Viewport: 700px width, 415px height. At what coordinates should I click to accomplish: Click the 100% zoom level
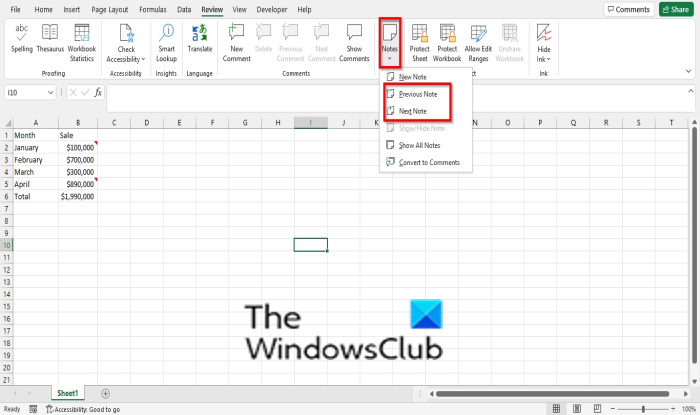pos(688,409)
